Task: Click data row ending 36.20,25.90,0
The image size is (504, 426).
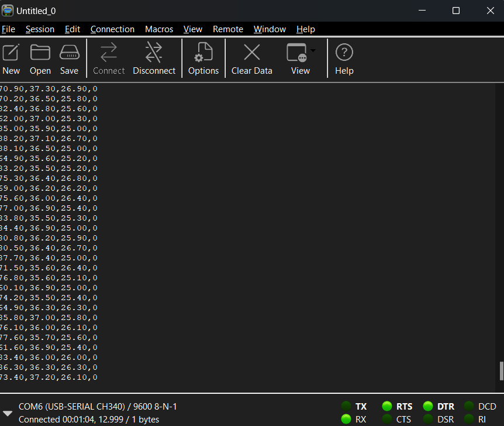Action: tap(49, 238)
